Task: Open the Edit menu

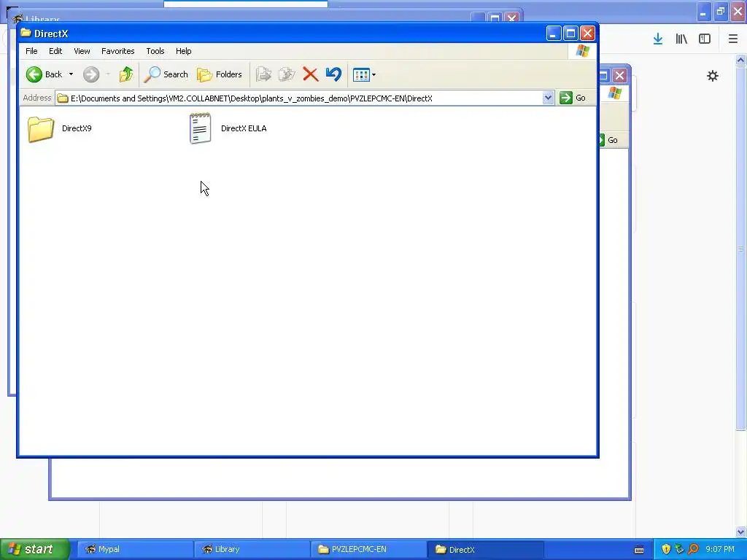Action: point(55,51)
